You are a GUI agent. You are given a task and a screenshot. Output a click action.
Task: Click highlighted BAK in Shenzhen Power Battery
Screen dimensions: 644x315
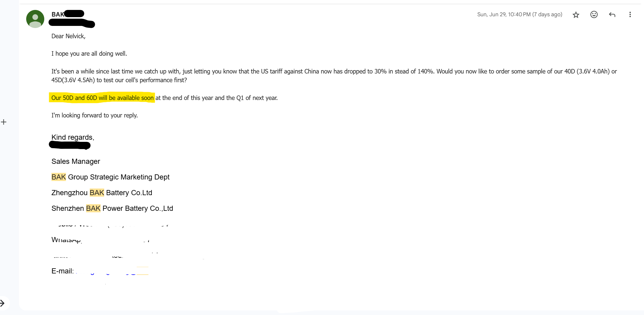tap(93, 208)
